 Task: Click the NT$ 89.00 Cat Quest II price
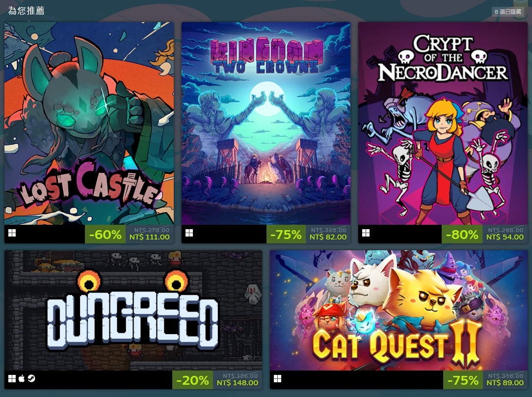click(x=505, y=383)
